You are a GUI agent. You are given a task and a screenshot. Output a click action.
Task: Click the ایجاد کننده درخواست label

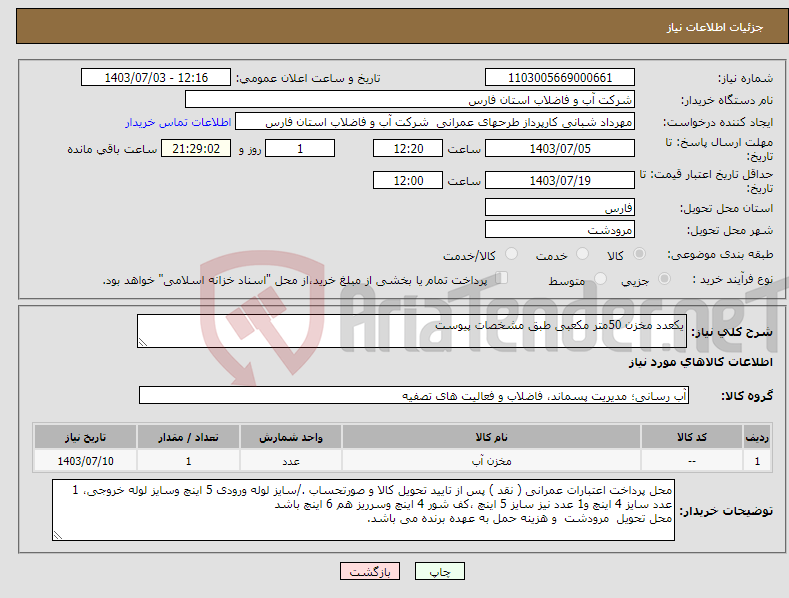pos(718,122)
